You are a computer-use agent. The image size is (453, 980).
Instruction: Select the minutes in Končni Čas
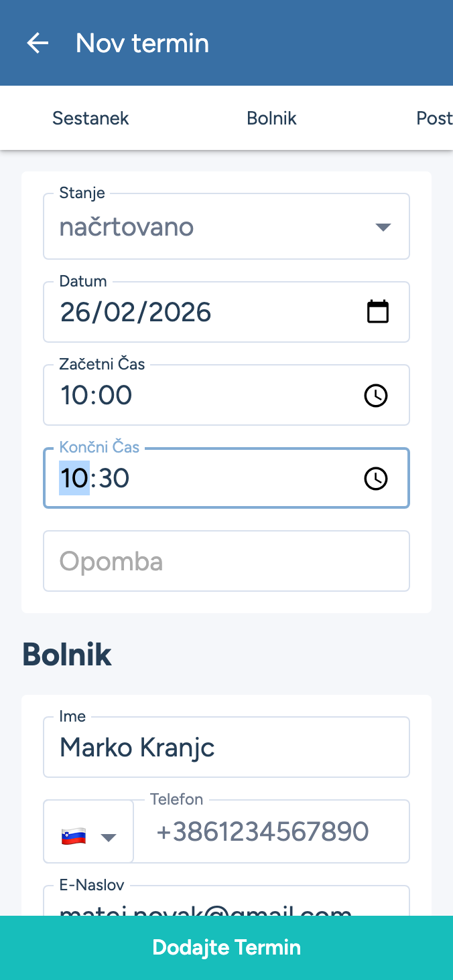click(x=113, y=479)
